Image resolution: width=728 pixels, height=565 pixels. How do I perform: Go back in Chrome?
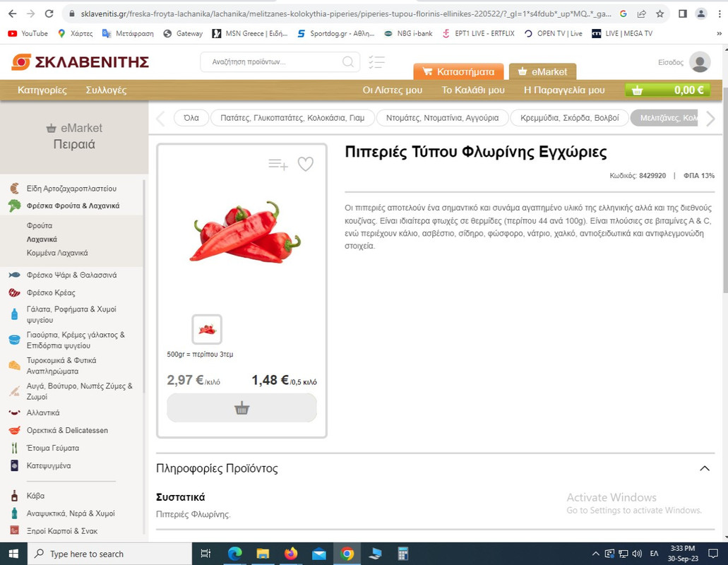[12, 14]
